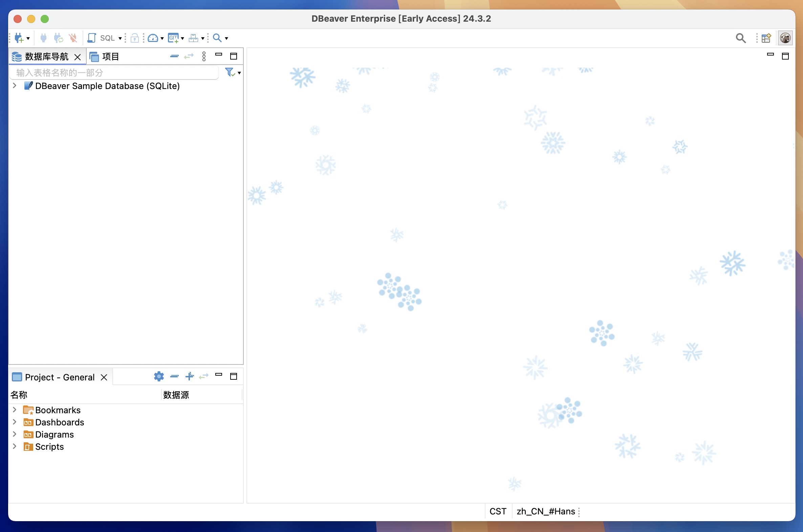Viewport: 803px width, 532px height.
Task: Open the dashboard gauge icon
Action: [153, 38]
